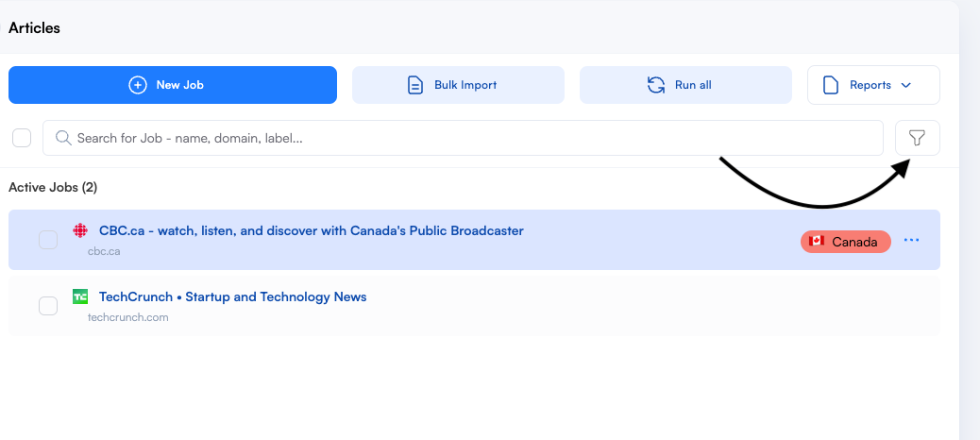Image resolution: width=980 pixels, height=440 pixels.
Task: Focus the Search for Job field
Action: [464, 138]
